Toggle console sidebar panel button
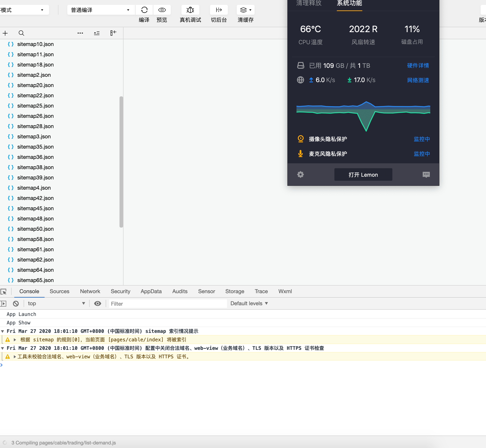The image size is (486, 448). (3, 303)
